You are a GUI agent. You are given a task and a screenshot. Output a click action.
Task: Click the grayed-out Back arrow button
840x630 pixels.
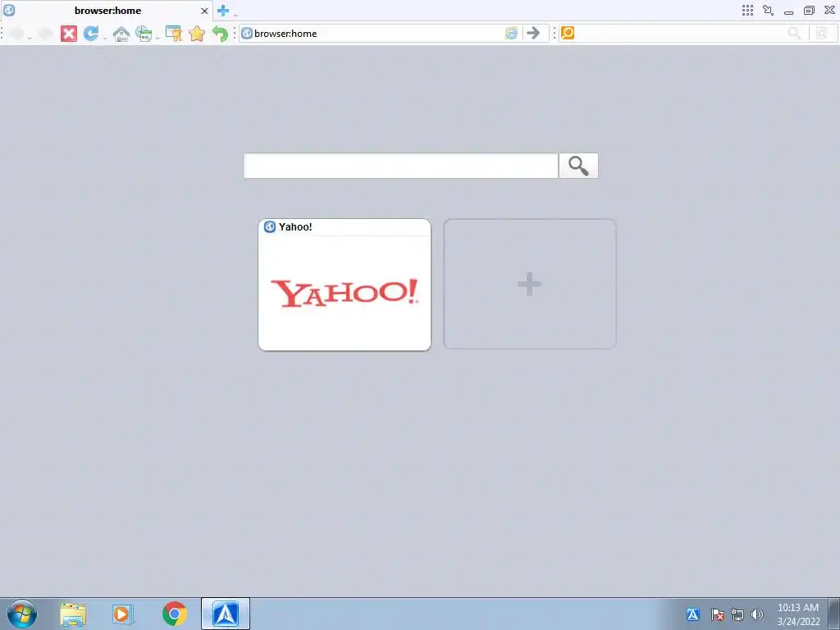(16, 33)
